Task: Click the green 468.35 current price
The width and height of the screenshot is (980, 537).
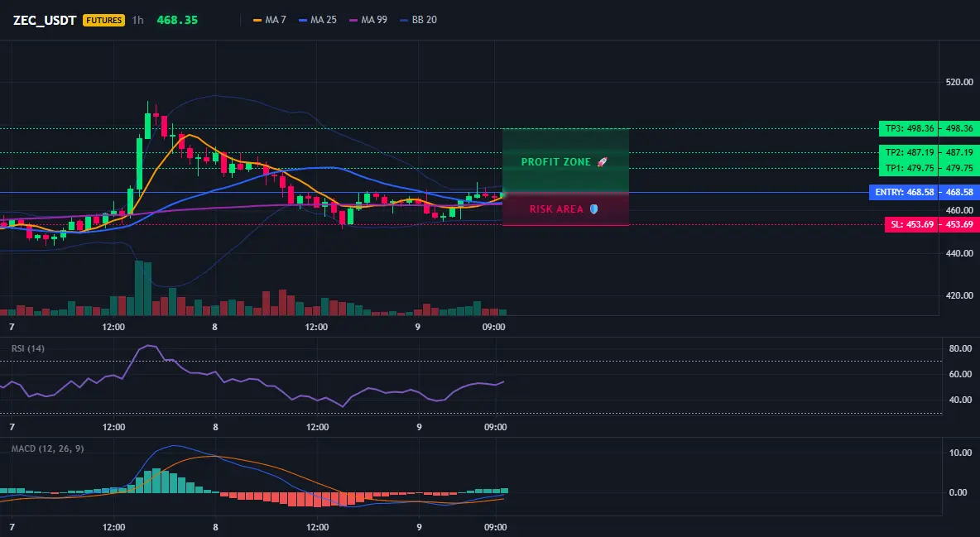Action: [x=177, y=20]
